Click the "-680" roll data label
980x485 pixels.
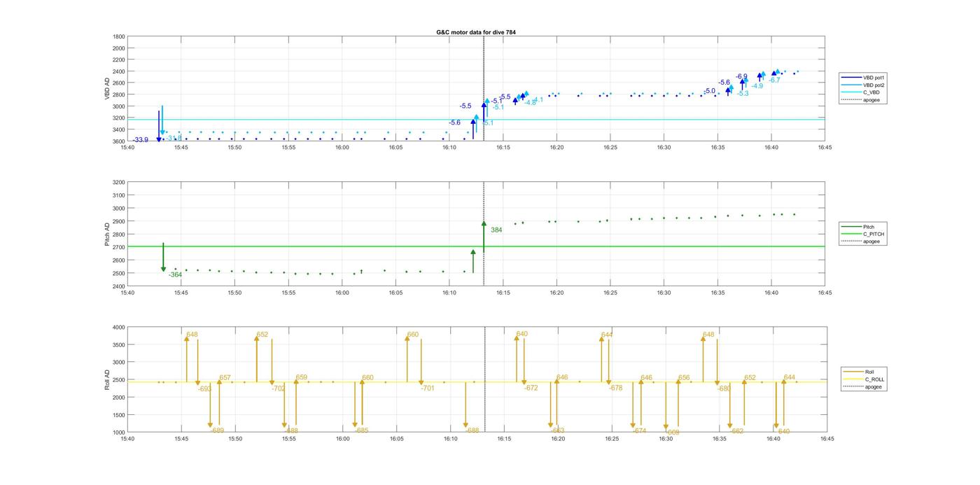724,388
